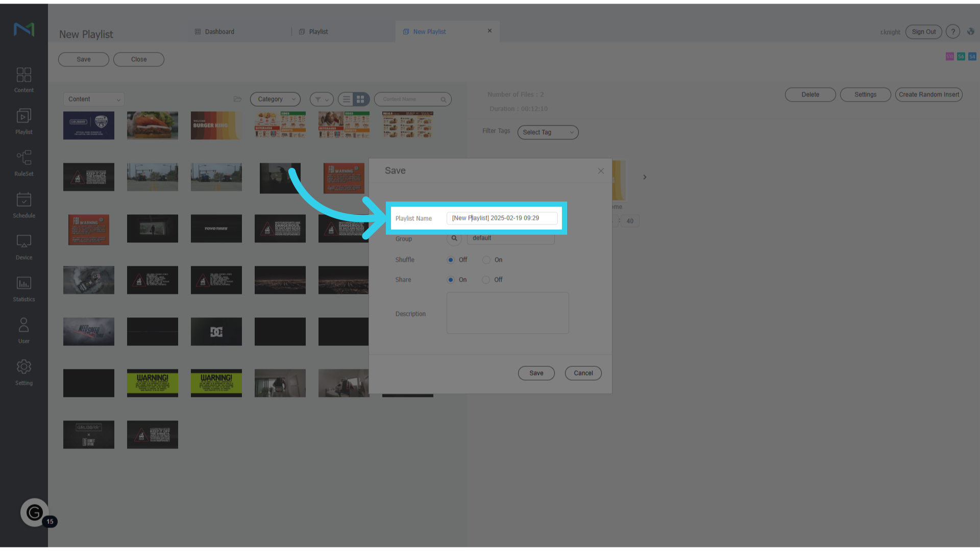Click Create Random Insert button
The width and height of the screenshot is (980, 551).
point(928,95)
